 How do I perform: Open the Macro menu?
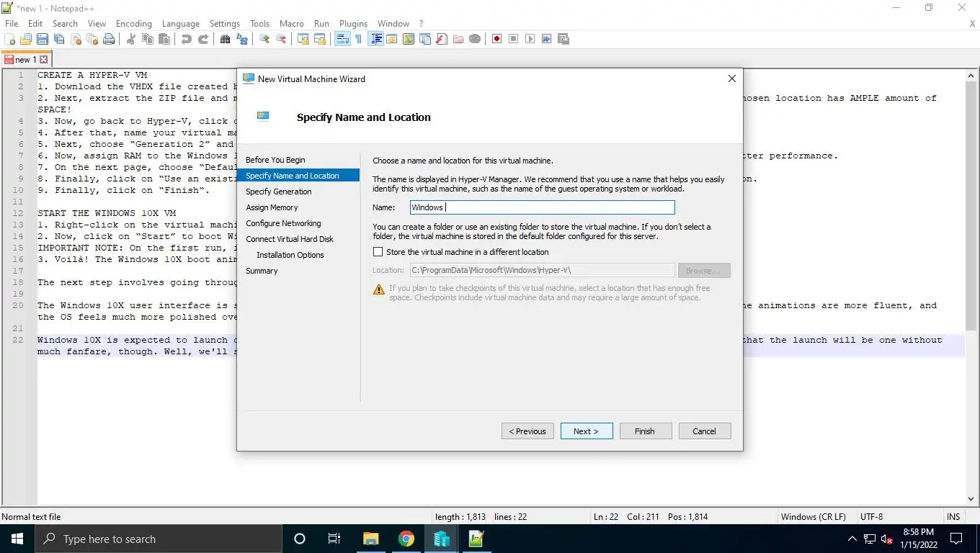[x=292, y=24]
